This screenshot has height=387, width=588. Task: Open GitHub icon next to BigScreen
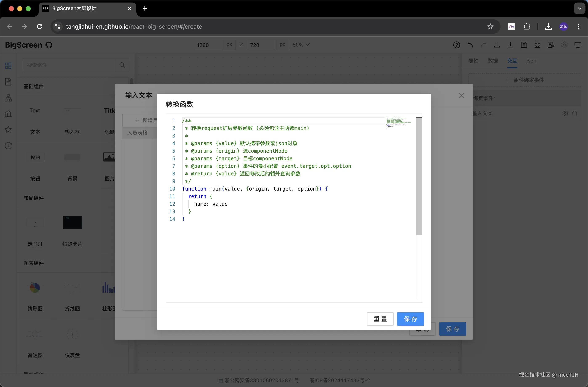point(49,45)
